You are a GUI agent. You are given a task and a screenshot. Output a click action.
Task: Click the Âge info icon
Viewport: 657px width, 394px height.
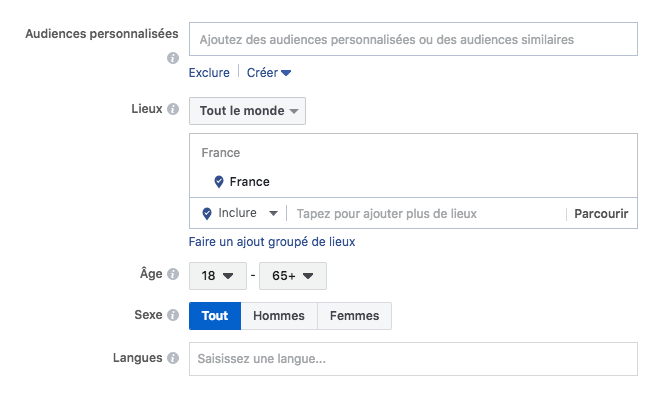(173, 274)
